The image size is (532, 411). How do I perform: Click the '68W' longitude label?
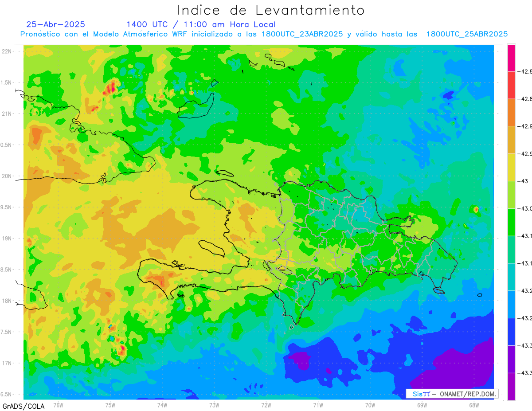point(474,405)
